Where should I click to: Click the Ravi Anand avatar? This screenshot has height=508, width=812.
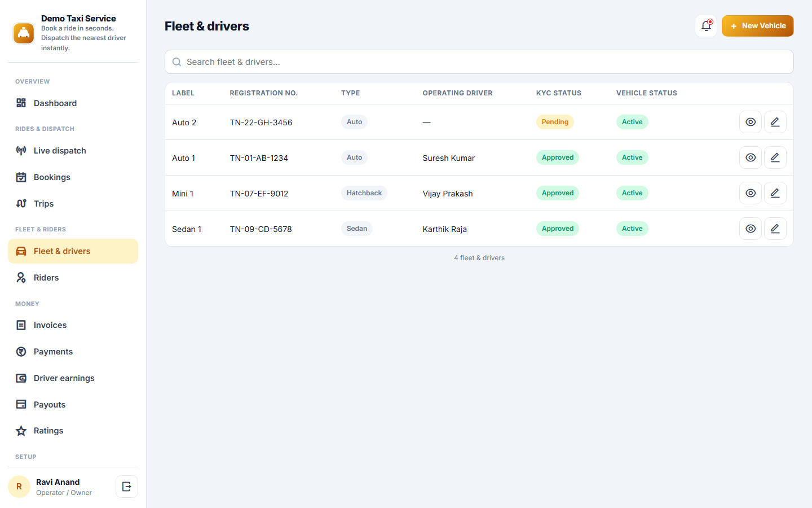pos(19,487)
